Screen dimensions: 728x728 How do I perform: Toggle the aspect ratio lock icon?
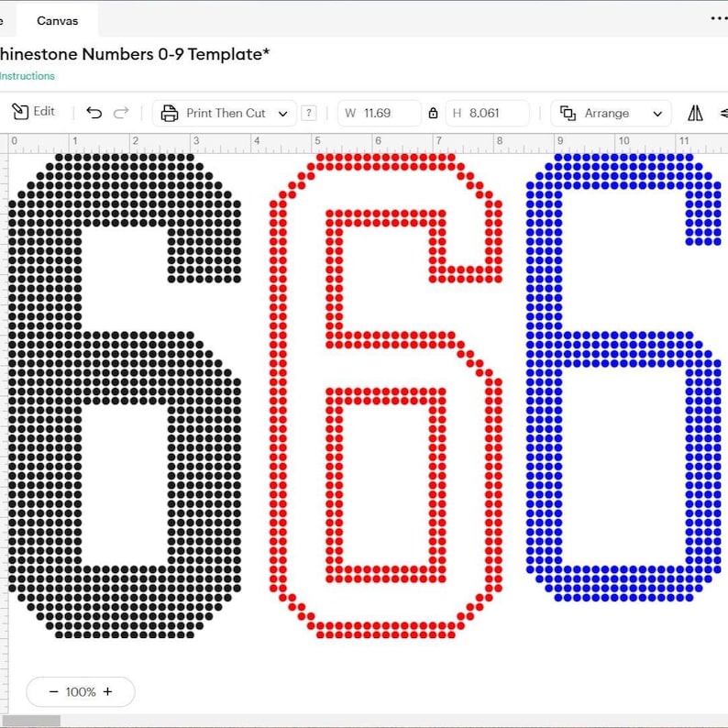pyautogui.click(x=433, y=113)
